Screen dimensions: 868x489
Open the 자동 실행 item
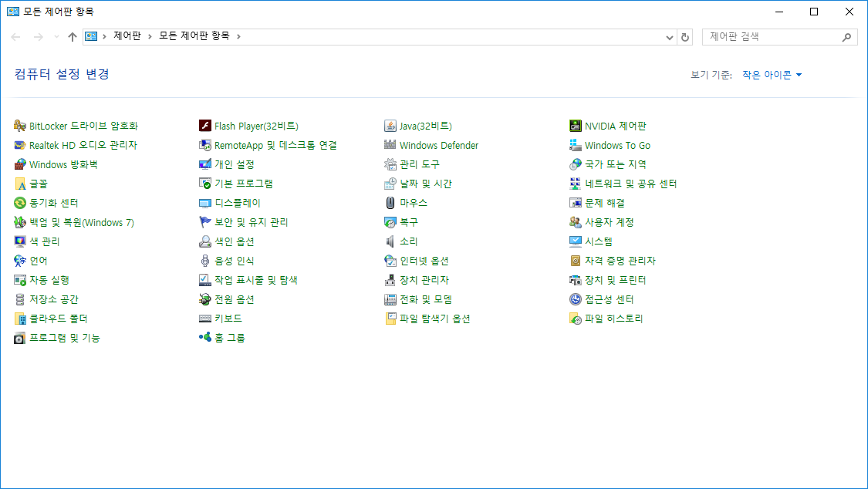[x=42, y=281]
